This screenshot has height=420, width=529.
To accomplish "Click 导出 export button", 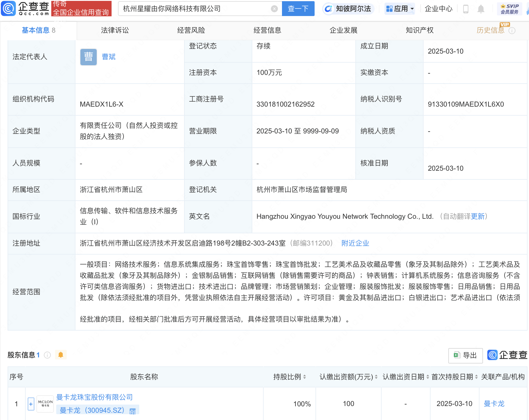I will (x=465, y=355).
